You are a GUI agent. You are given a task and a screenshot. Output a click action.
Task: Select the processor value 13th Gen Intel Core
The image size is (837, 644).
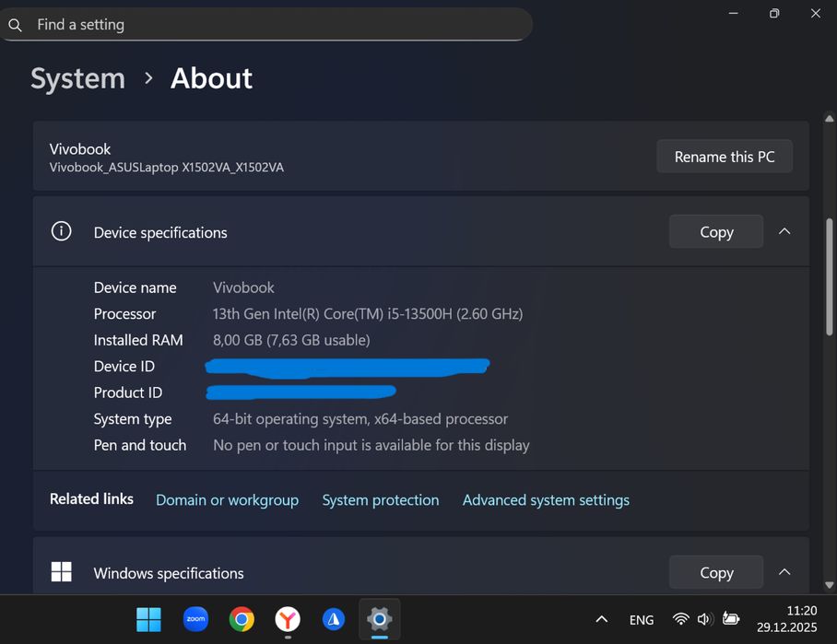coord(367,314)
